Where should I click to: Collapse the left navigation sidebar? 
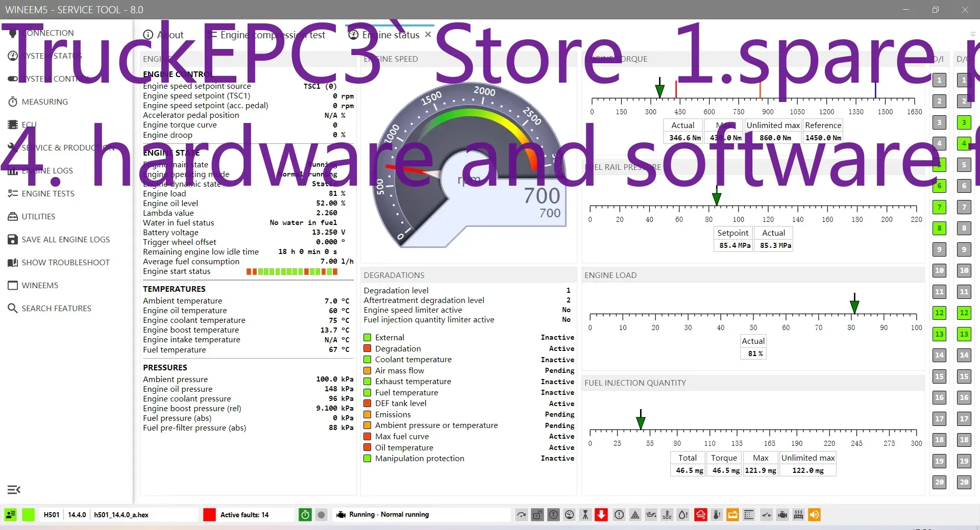[x=14, y=490]
